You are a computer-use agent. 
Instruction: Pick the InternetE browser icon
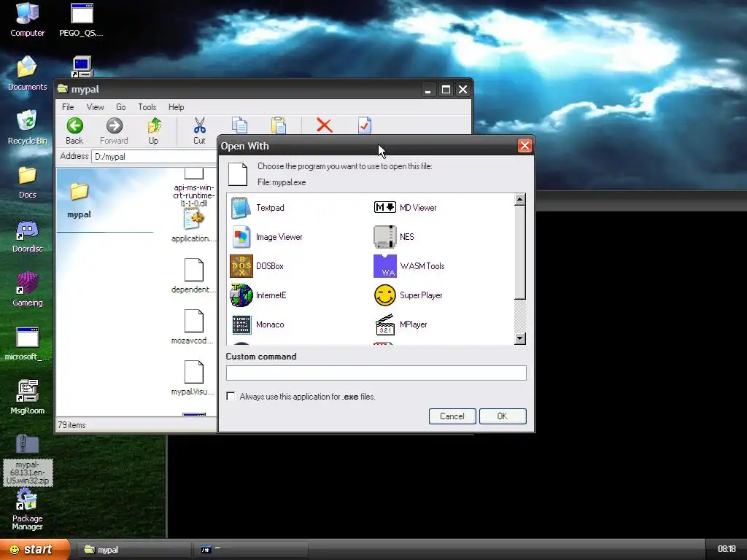[x=241, y=295]
